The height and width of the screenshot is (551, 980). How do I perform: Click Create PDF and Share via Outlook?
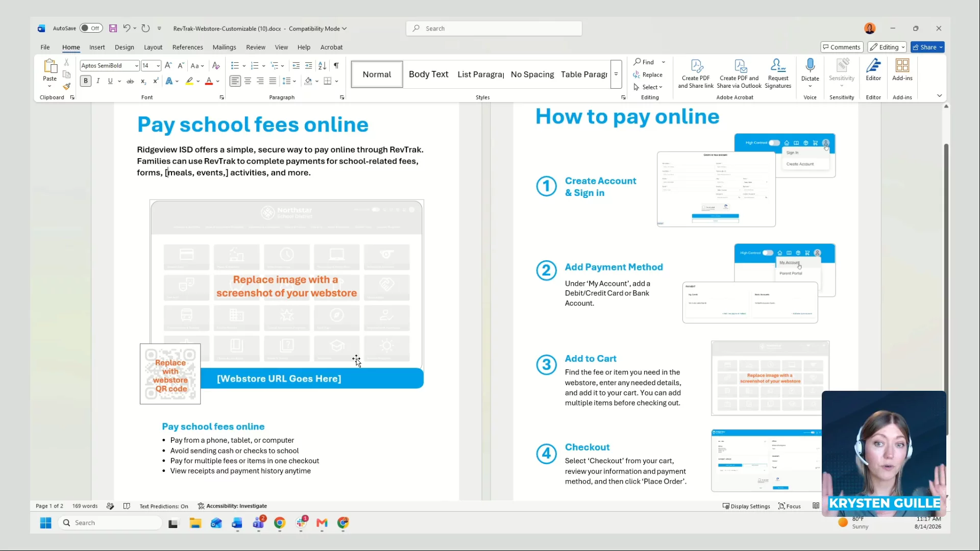(739, 73)
